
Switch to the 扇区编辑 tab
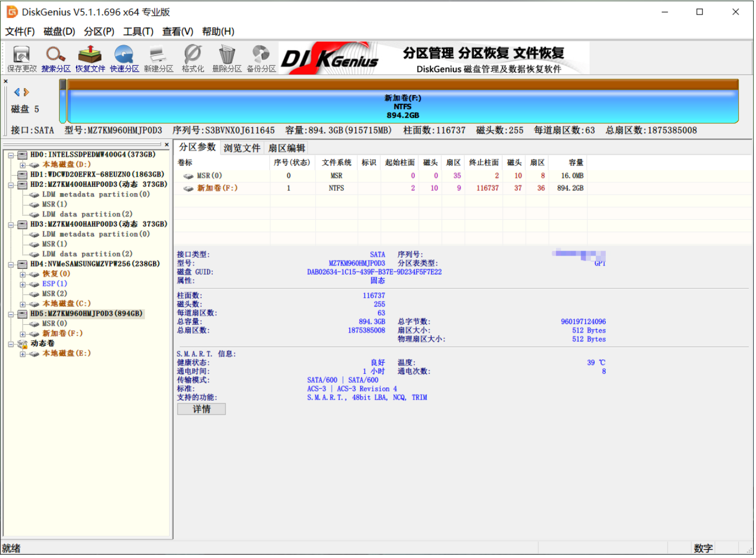tap(286, 148)
